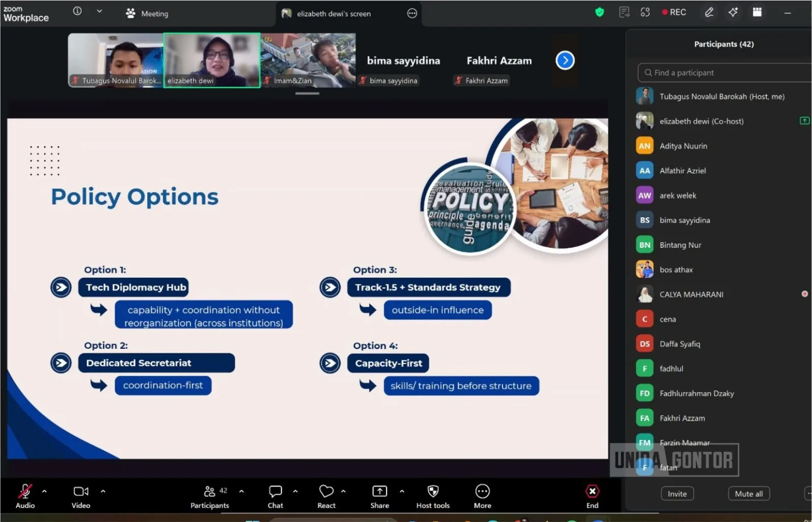
Task: Click the Zoom Workplace logo
Action: pos(26,14)
